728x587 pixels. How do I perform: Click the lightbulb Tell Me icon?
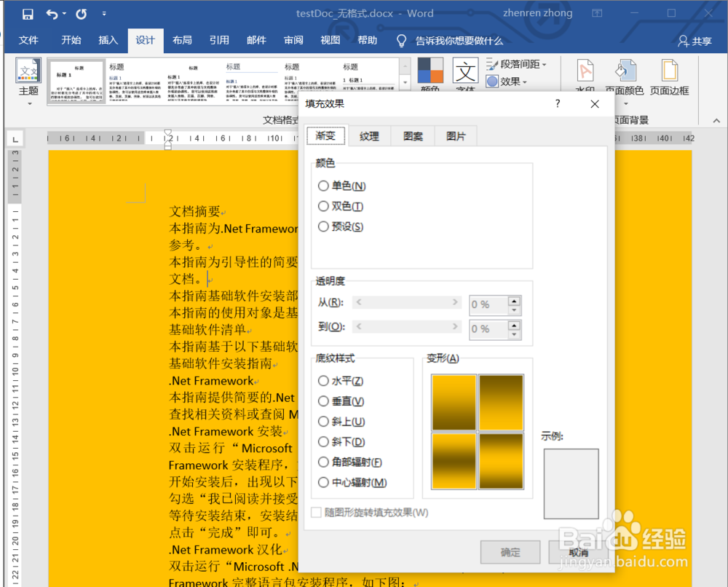(401, 41)
